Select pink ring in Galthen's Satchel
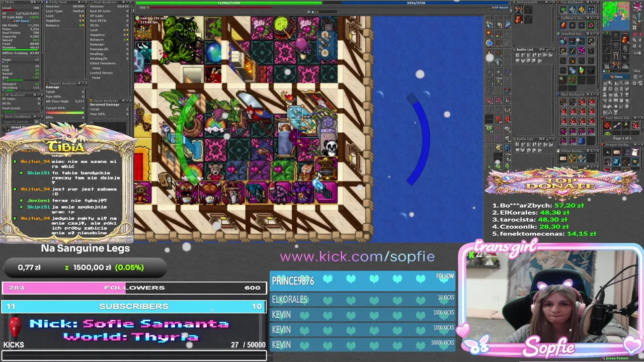The image size is (644, 362). 591,25
